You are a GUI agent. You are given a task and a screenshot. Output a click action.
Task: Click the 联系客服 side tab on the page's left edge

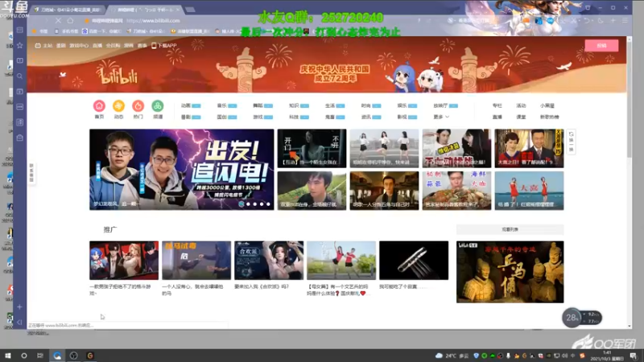[31, 172]
